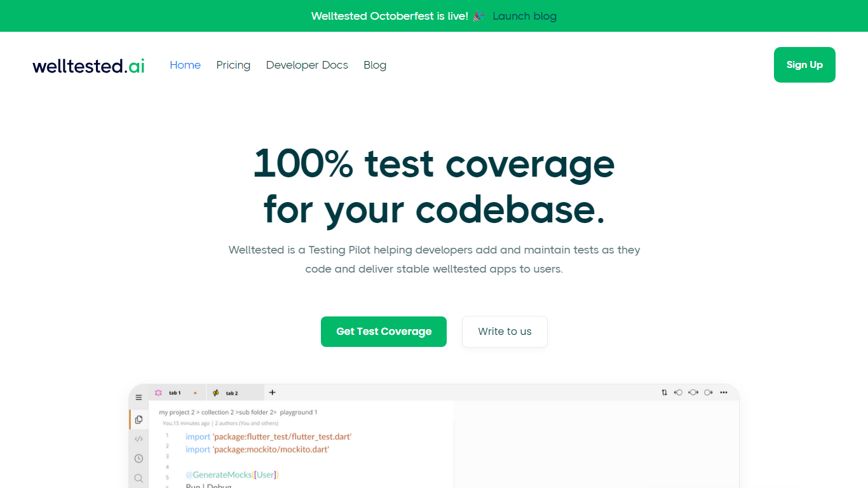Click the party popper emoji in the banner
The height and width of the screenshot is (488, 868).
(x=478, y=16)
